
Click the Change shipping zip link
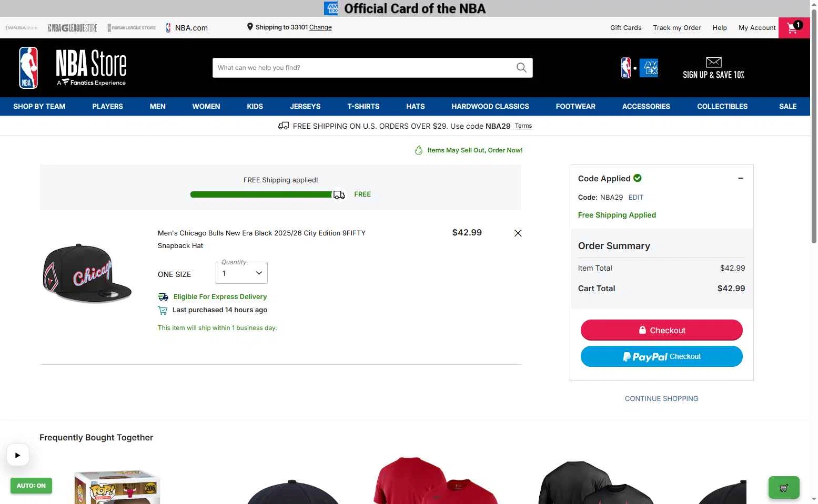click(x=320, y=27)
